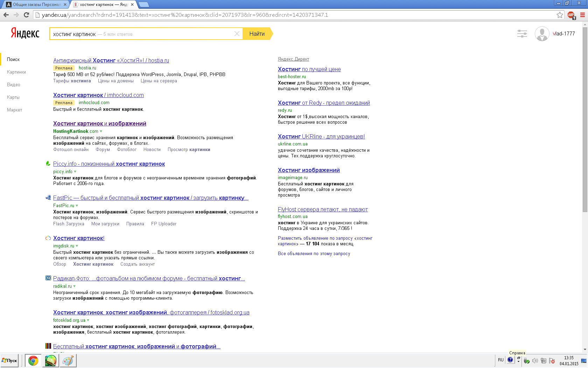
Task: Click the RU language indicator
Action: (x=501, y=360)
